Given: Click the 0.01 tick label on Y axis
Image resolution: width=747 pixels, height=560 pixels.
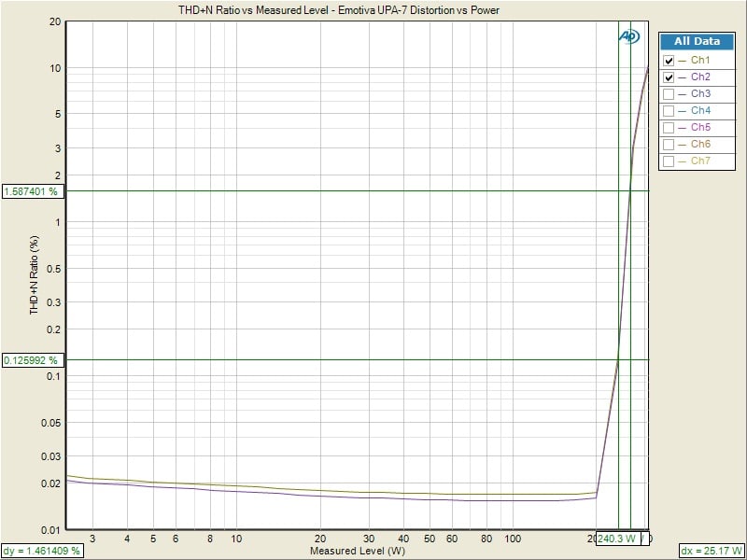Looking at the screenshot, I should pos(52,529).
